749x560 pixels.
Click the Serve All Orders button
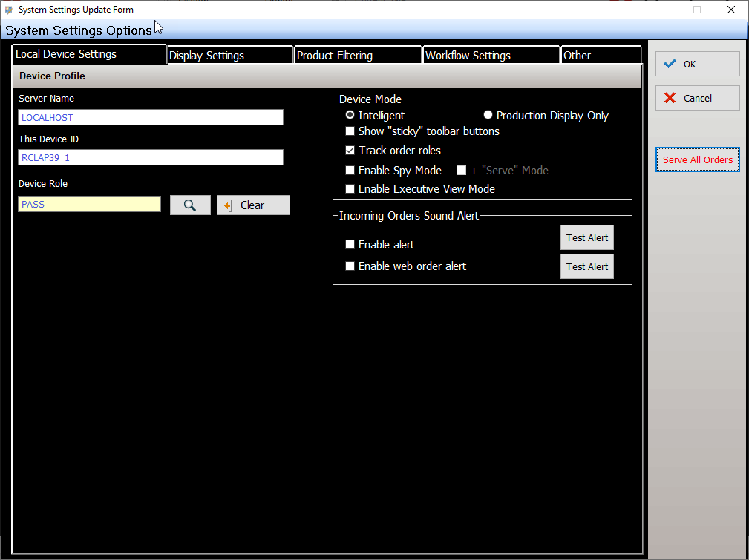click(x=698, y=159)
